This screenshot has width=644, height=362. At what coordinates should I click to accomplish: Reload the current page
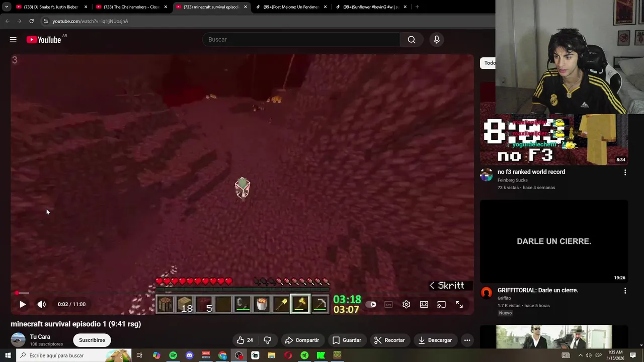31,21
